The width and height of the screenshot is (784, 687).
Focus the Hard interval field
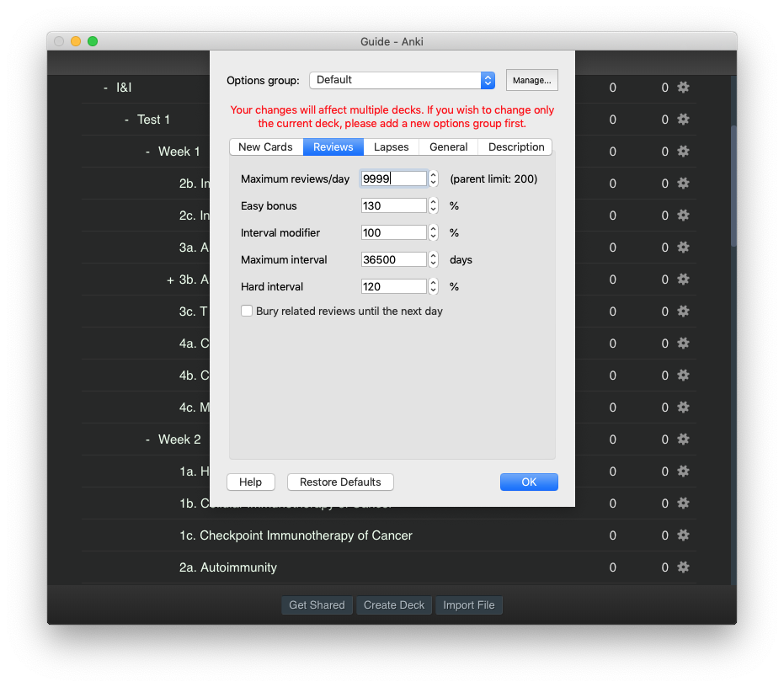[x=393, y=286]
